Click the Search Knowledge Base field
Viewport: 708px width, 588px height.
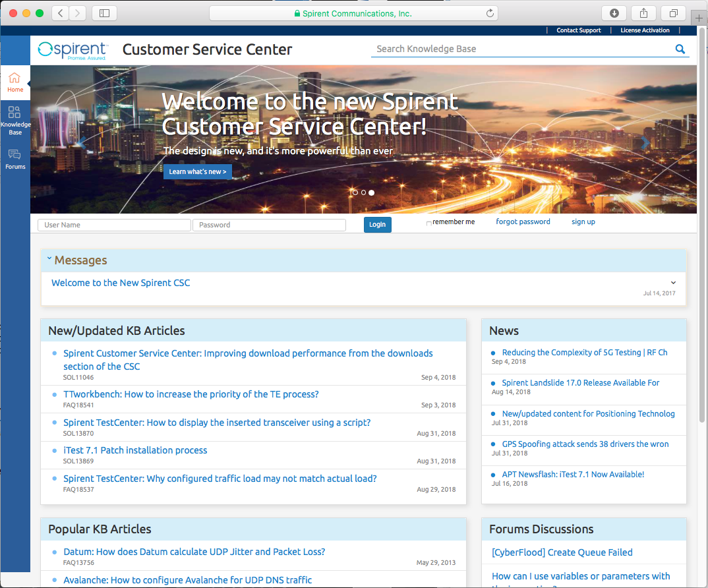point(521,49)
